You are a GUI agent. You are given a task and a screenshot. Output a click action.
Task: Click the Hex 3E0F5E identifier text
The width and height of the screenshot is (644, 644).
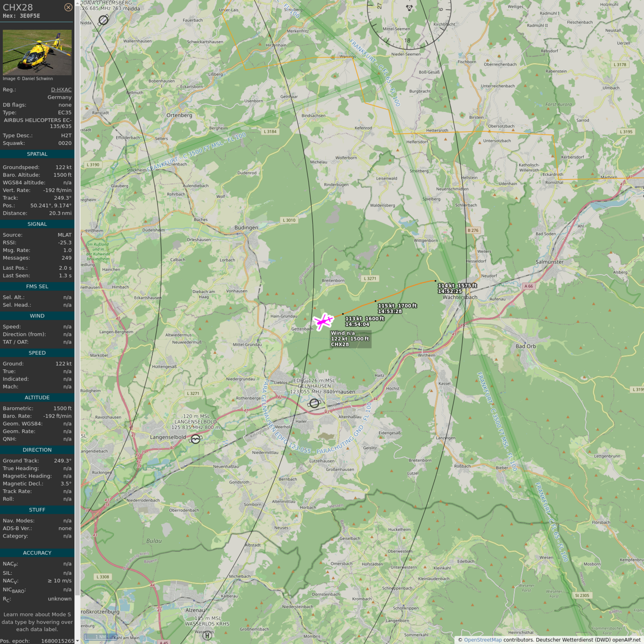pyautogui.click(x=21, y=16)
